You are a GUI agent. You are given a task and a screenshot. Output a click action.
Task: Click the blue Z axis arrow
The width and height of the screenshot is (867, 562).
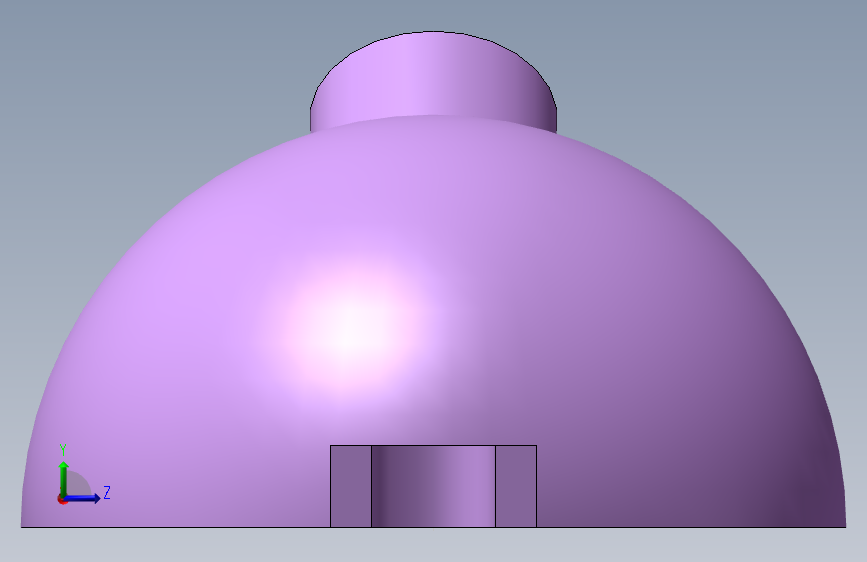tap(82, 498)
